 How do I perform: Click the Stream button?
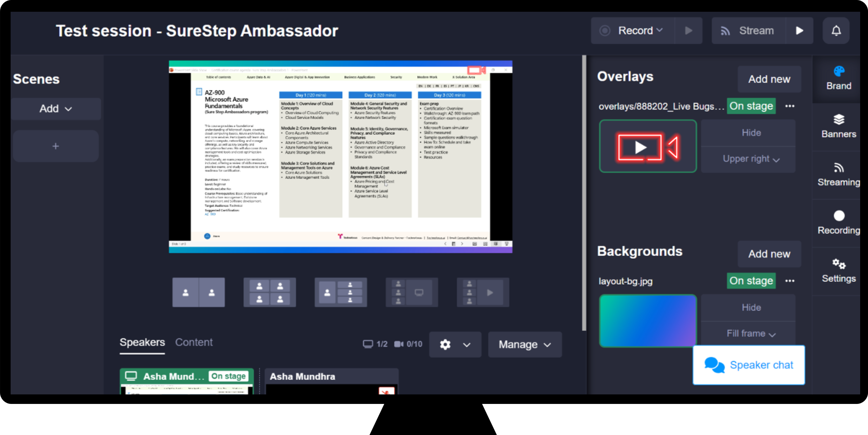click(x=748, y=31)
